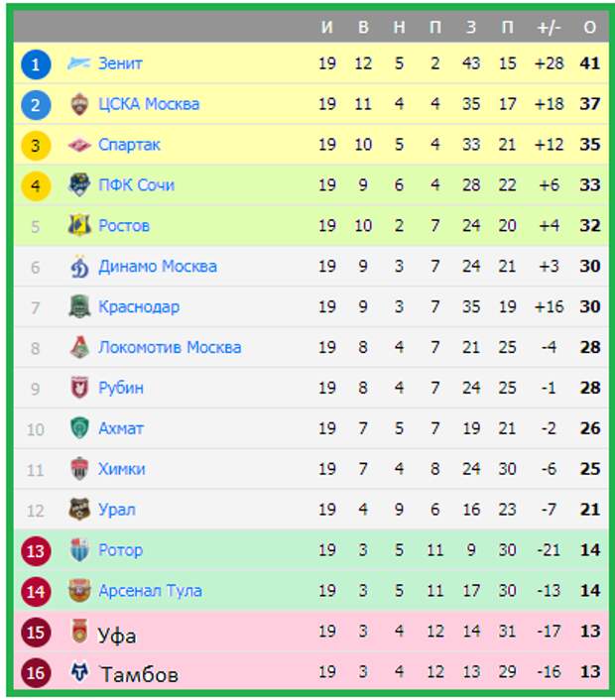Viewport: 615px width, 700px height.
Task: Open the Ахмат team link
Action: point(121,428)
